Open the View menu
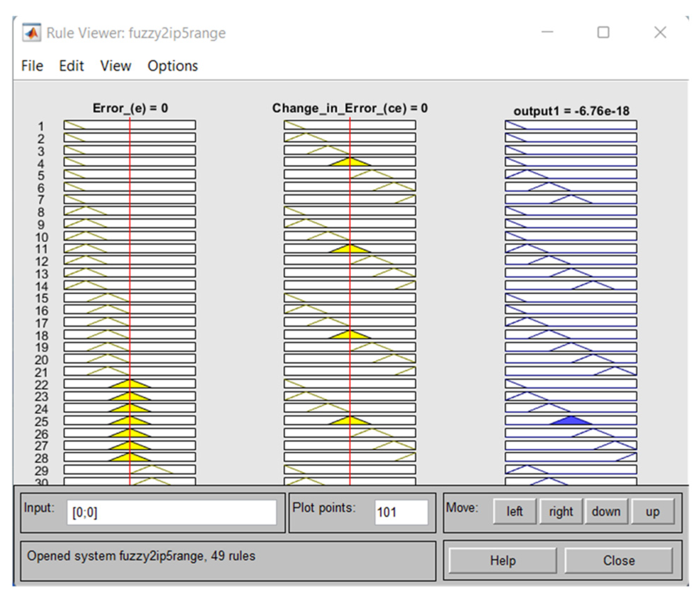Viewport: 700px width, 601px height. point(115,66)
